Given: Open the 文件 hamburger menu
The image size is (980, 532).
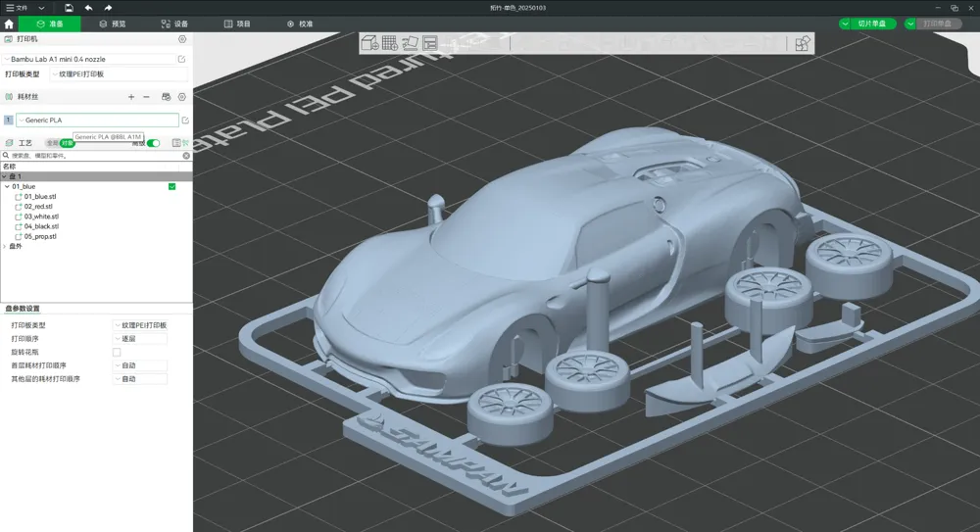Looking at the screenshot, I should coord(17,8).
